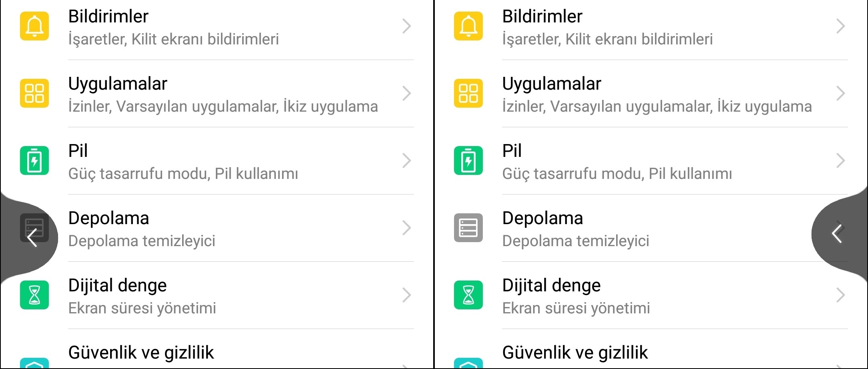The width and height of the screenshot is (868, 369).
Task: Tap the Uygulamalar grid icon in left screen
Action: [34, 94]
